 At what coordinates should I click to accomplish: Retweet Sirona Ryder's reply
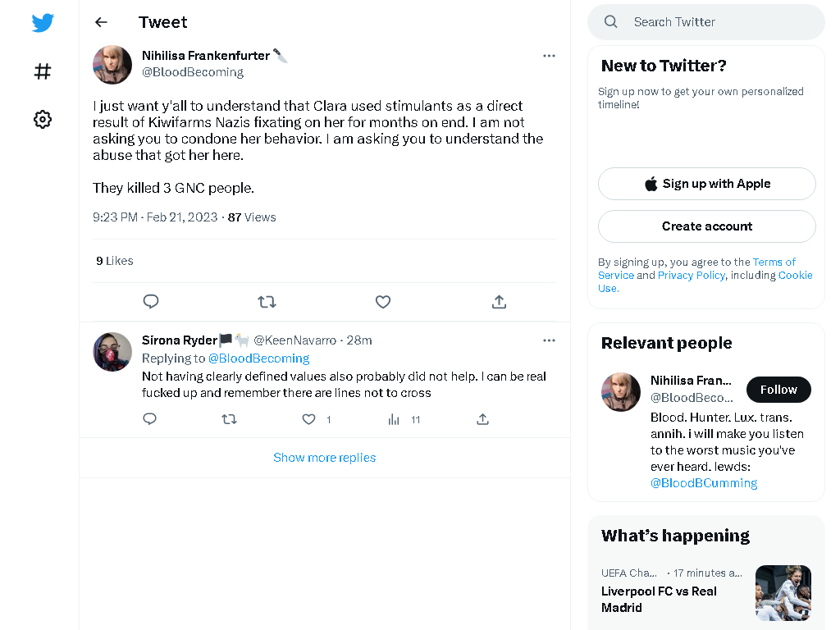tap(230, 419)
